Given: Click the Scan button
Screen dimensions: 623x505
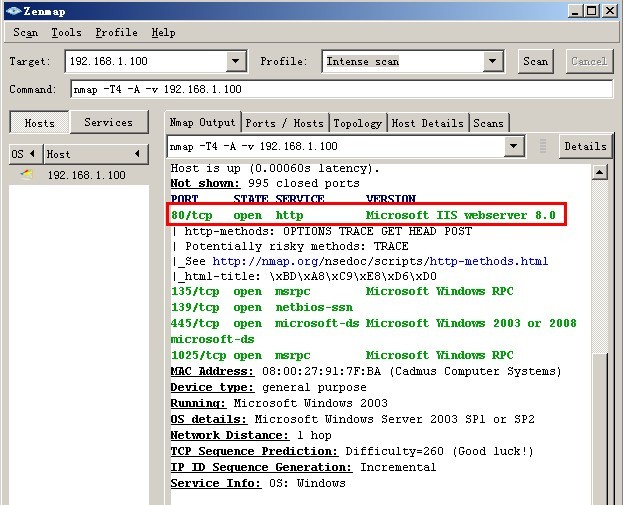Looking at the screenshot, I should pyautogui.click(x=535, y=61).
